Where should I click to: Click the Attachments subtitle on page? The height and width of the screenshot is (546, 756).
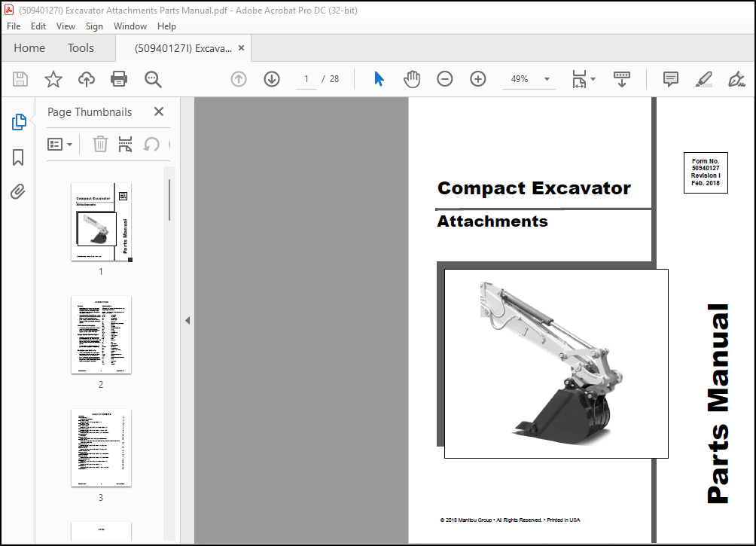(x=492, y=221)
